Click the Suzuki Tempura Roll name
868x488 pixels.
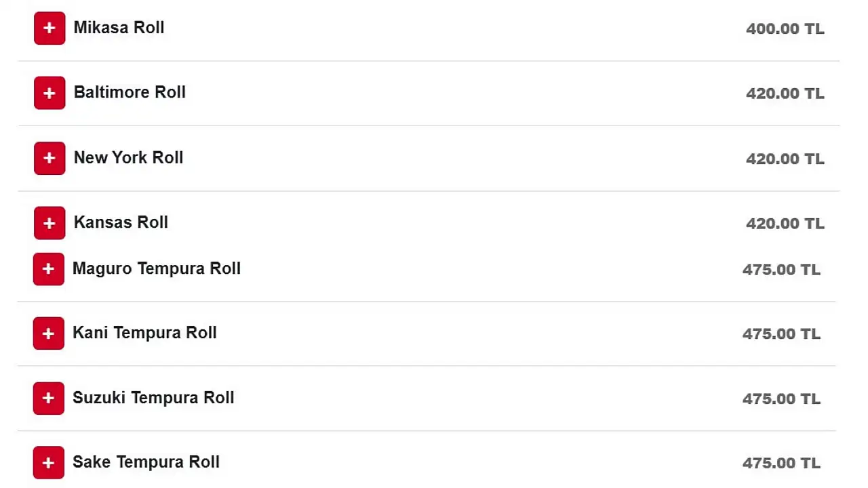(x=153, y=397)
